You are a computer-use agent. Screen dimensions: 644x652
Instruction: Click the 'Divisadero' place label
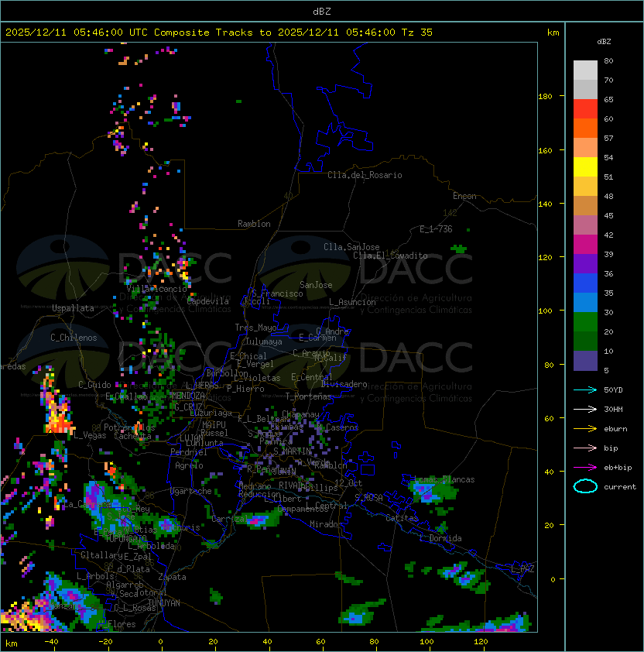(344, 384)
